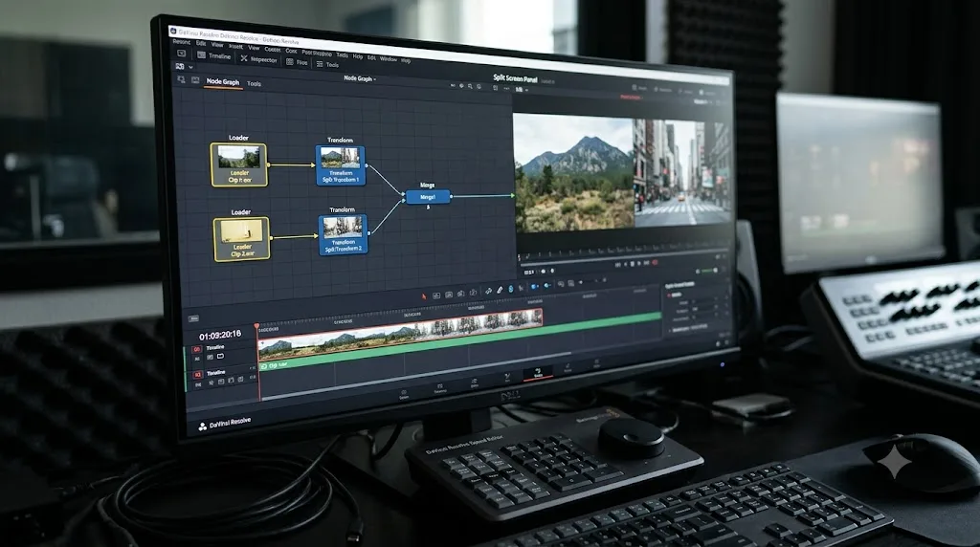
Task: Switch to the orange-underlined Node Graph tab
Action: pyautogui.click(x=222, y=82)
